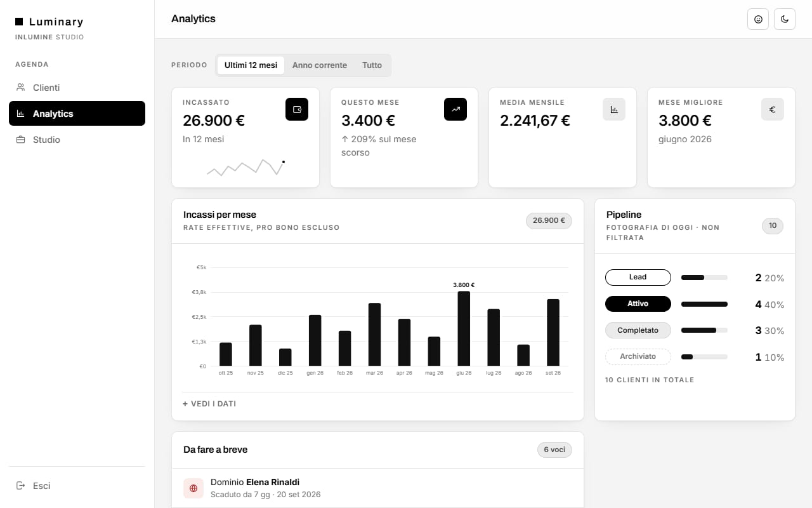Click the Pipeline count badge 10

[773, 225]
